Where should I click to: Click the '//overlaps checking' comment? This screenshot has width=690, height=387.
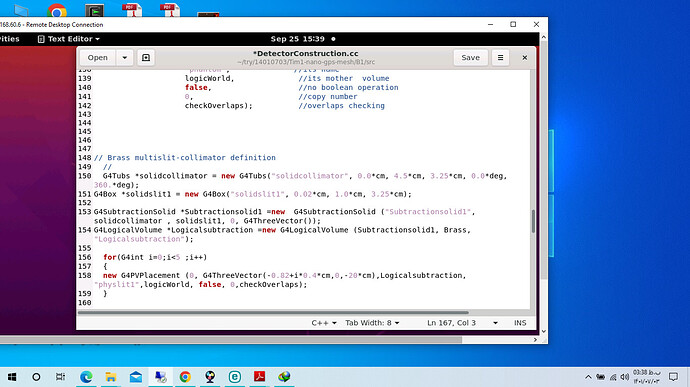[x=341, y=106]
